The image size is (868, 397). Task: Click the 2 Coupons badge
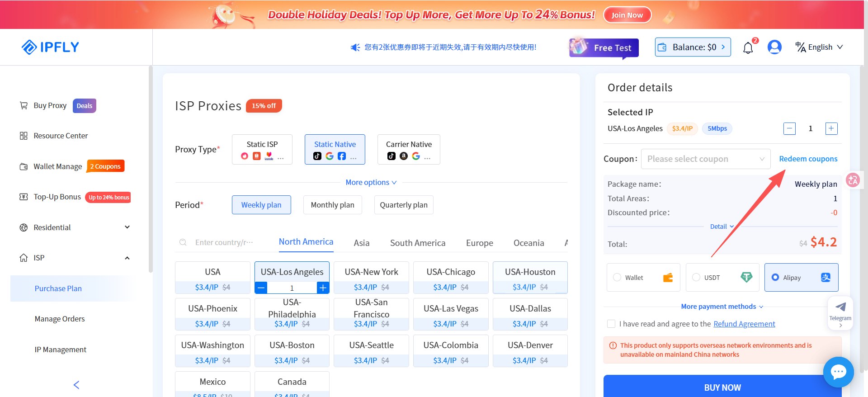click(105, 166)
